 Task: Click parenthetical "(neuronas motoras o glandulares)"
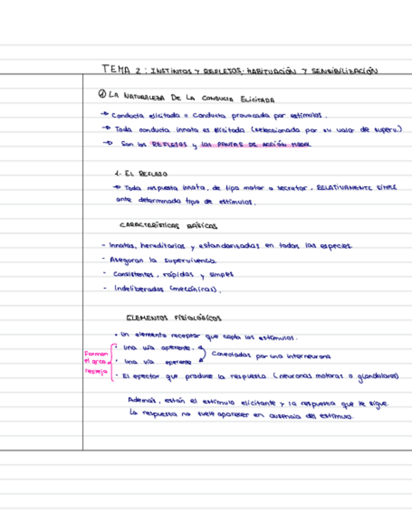coord(335,376)
